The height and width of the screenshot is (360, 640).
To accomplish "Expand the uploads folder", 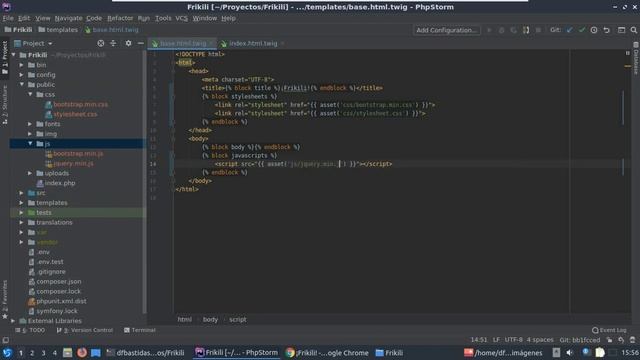I will 30,173.
